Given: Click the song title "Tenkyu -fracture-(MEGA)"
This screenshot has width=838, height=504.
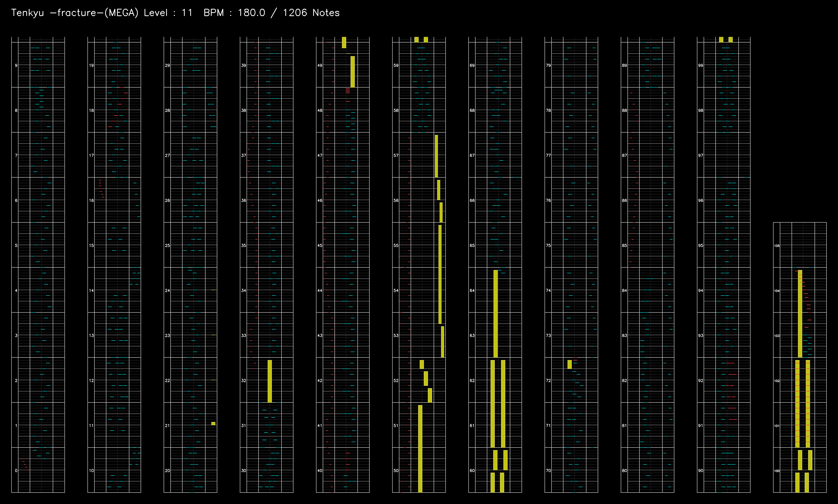Looking at the screenshot, I should click(x=75, y=13).
